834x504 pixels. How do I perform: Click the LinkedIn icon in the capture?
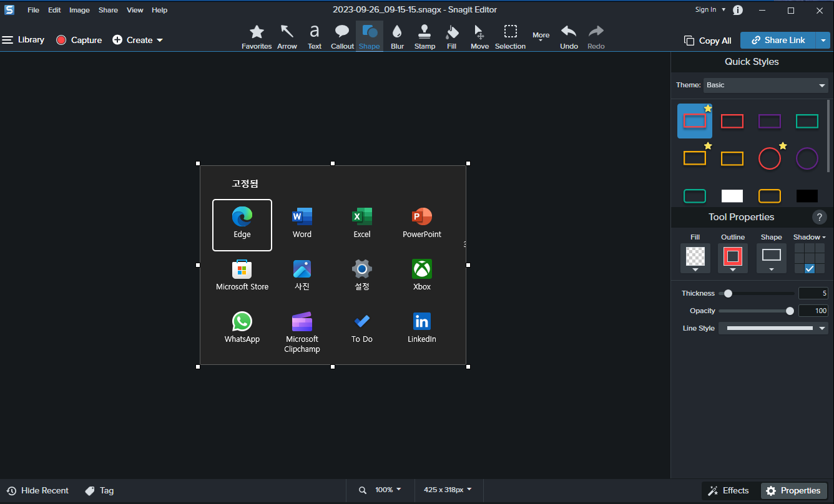click(422, 322)
